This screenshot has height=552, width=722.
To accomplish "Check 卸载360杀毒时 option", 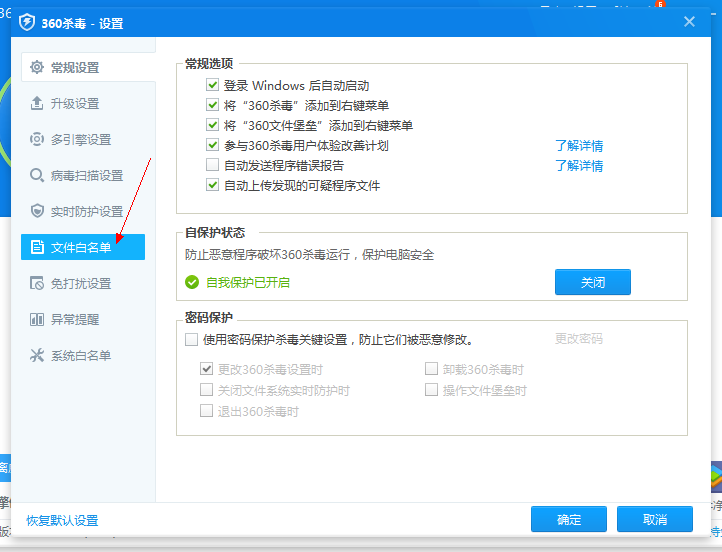I will coord(431,369).
